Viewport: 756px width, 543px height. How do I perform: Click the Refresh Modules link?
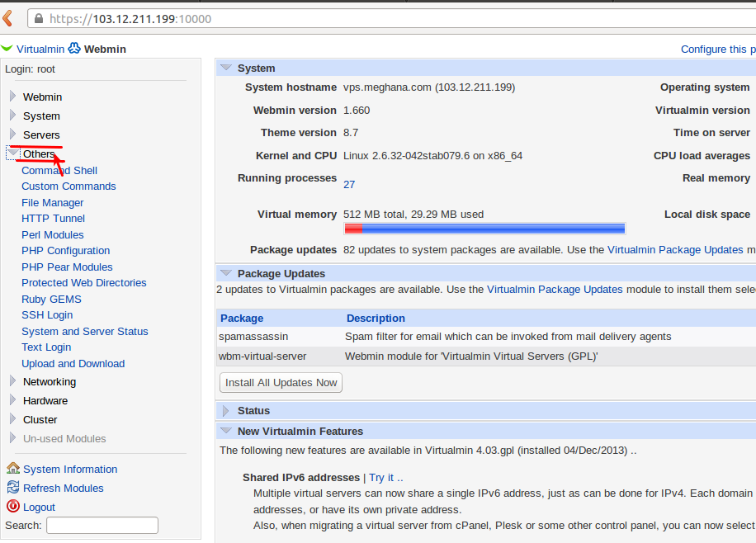point(64,488)
